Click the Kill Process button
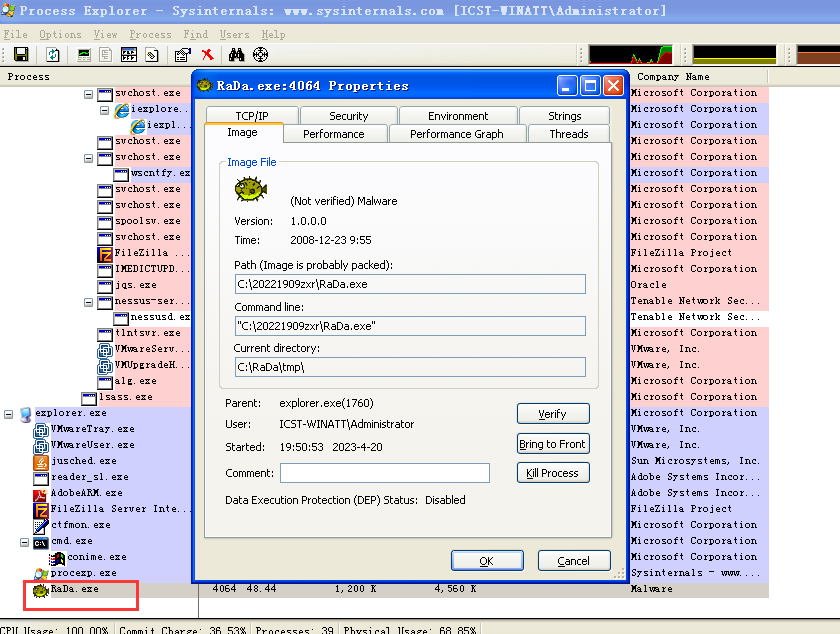The image size is (840, 634). [553, 473]
